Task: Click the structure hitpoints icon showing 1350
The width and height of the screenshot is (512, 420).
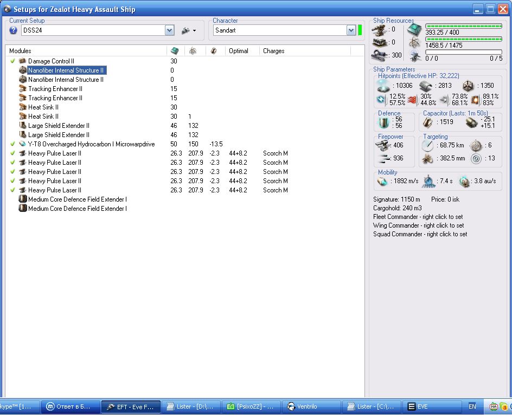Action: pos(468,86)
